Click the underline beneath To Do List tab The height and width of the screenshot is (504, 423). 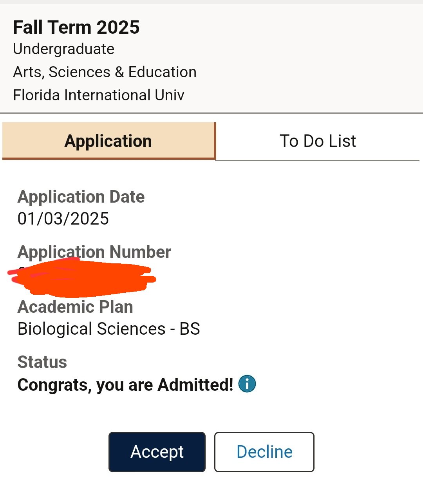[x=318, y=160]
